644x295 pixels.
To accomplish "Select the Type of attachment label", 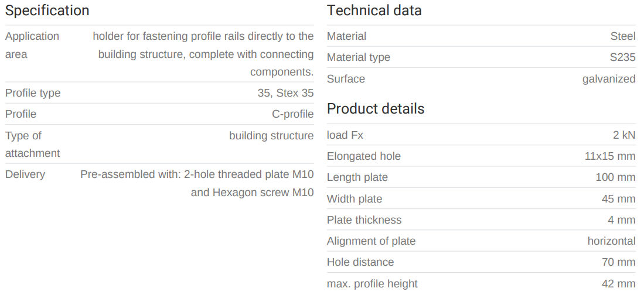I will pos(32,144).
